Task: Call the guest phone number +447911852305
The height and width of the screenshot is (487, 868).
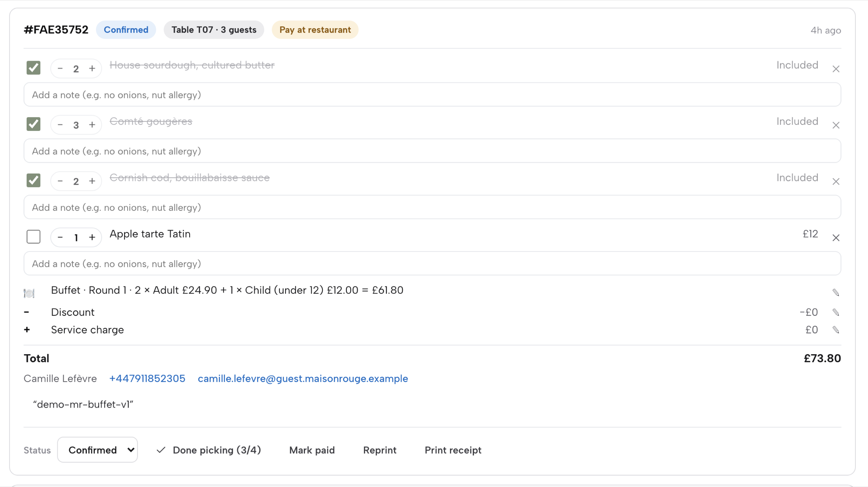Action: coord(148,379)
